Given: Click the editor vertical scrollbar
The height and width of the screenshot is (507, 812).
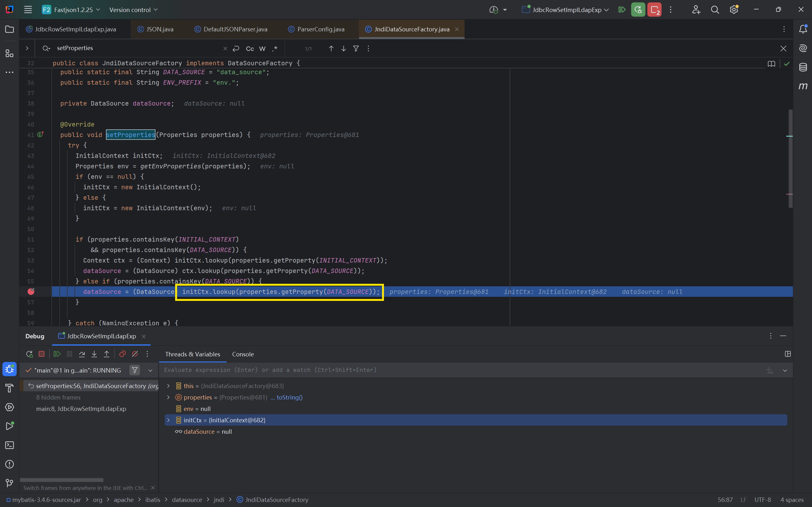Looking at the screenshot, I should click(790, 158).
